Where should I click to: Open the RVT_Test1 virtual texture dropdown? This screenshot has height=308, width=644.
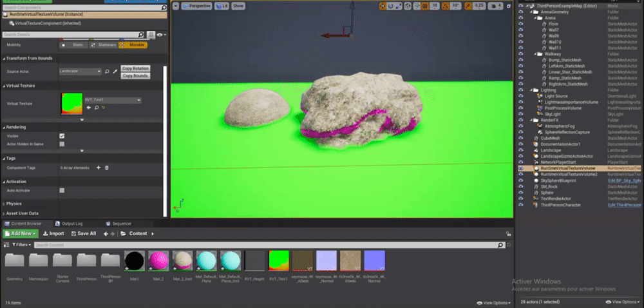pos(113,101)
